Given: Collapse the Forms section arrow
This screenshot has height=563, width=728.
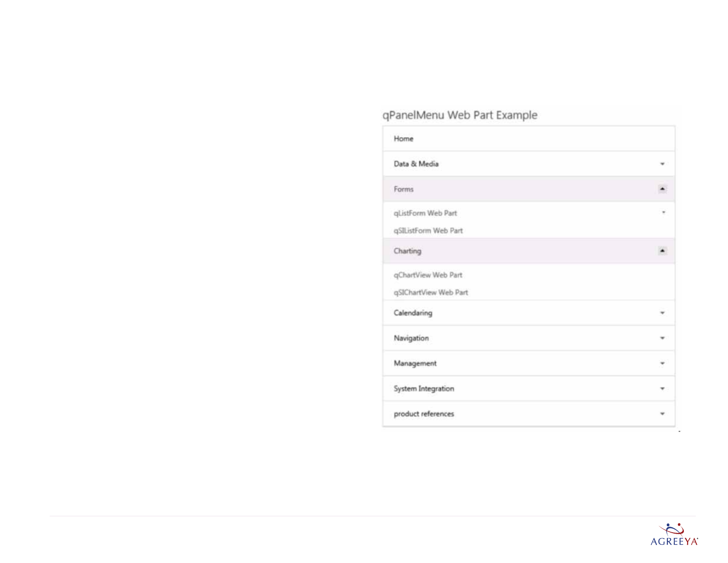Looking at the screenshot, I should (662, 189).
